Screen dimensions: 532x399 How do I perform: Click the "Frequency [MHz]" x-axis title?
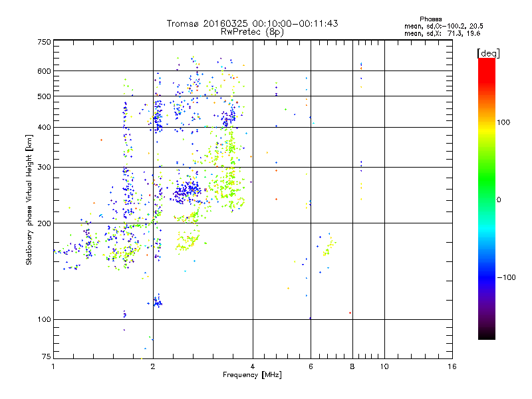click(x=252, y=375)
